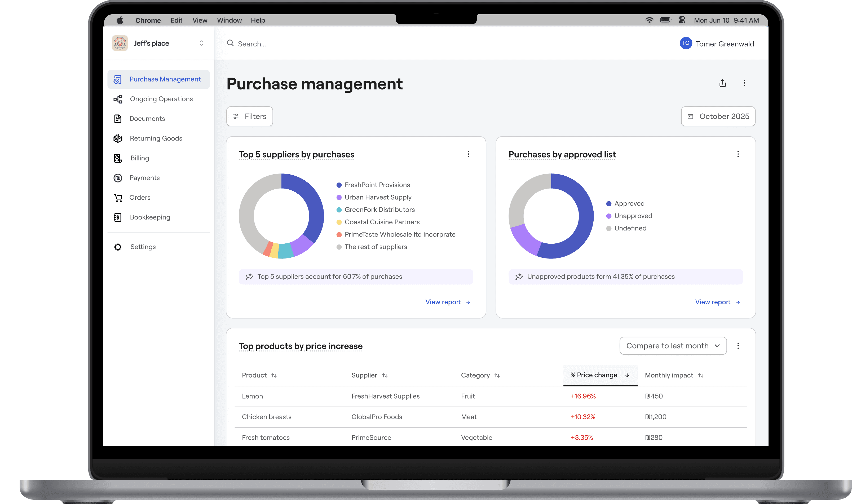The width and height of the screenshot is (852, 504).
Task: Open three-dot menu on Purchases by approved list
Action: pyautogui.click(x=738, y=154)
